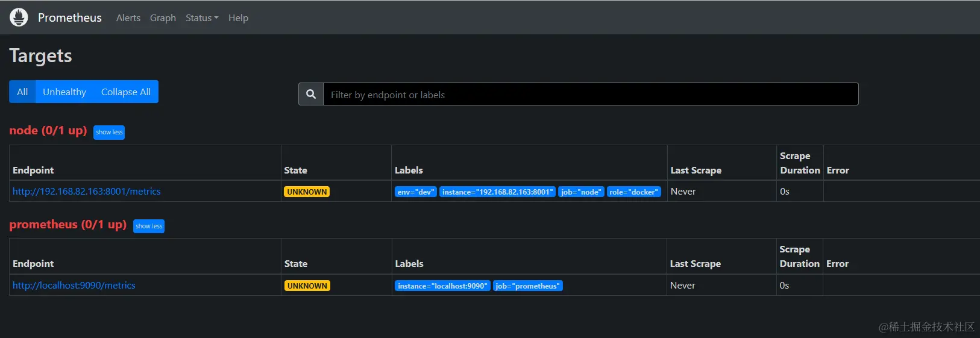
Task: Click Never last scrape in localhost:9090 row
Action: pyautogui.click(x=683, y=285)
